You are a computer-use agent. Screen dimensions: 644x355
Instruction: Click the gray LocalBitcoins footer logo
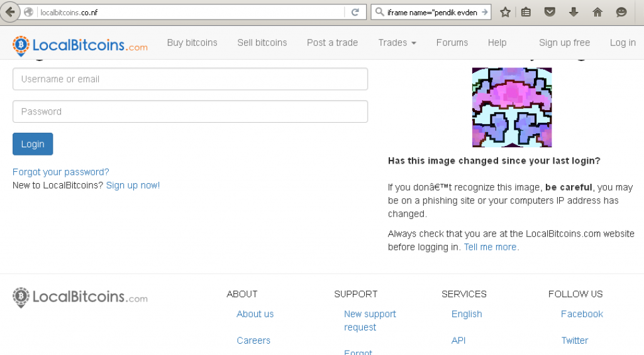click(x=80, y=297)
